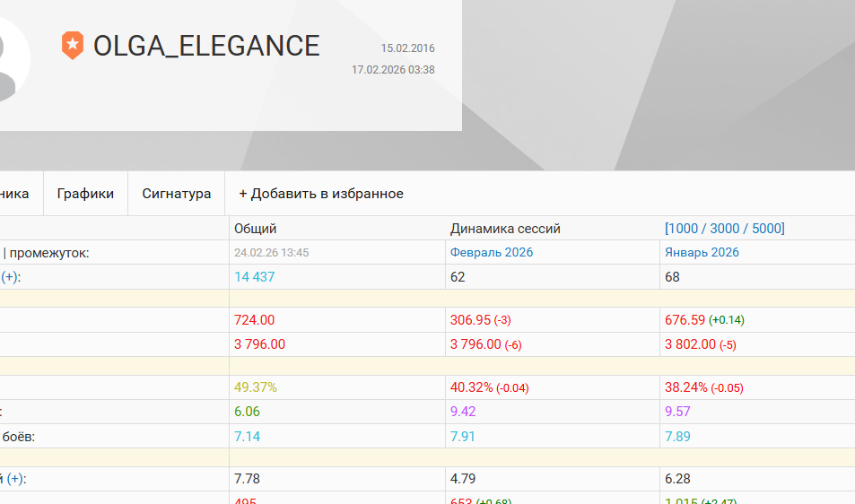Click the Общий column header
855x504 pixels.
pyautogui.click(x=255, y=229)
